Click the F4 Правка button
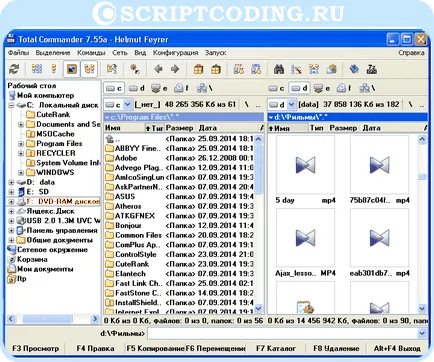This screenshot has width=434, height=362. (x=95, y=348)
